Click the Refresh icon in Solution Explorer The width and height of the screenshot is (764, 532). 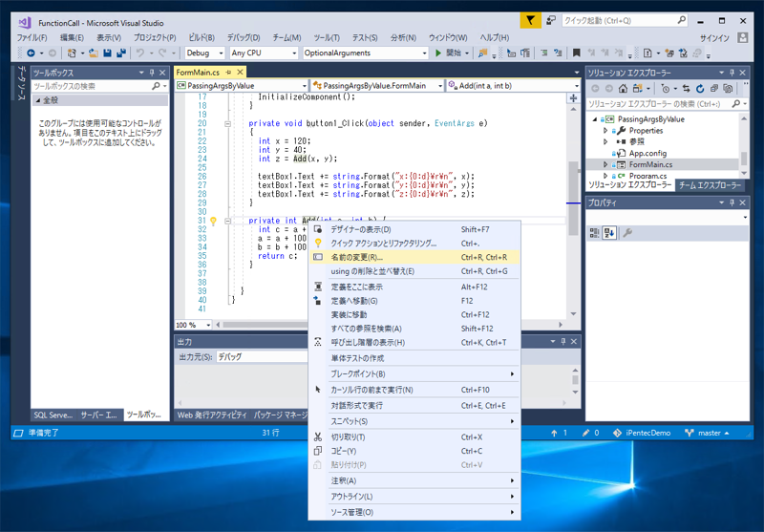(700, 88)
